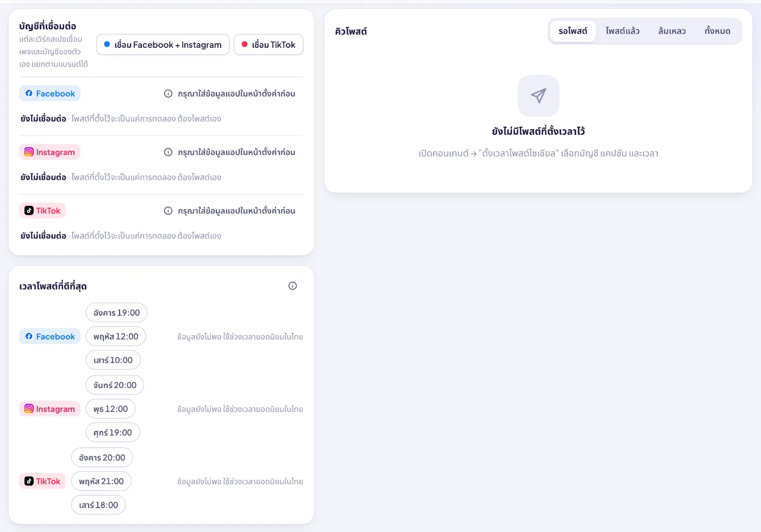Click the Facebook badge in best posting times
761x532 pixels.
[50, 336]
